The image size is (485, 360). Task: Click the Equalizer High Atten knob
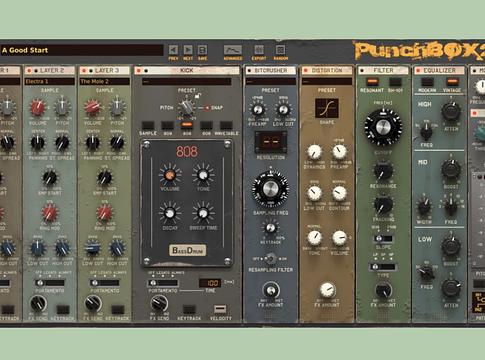[x=451, y=112]
